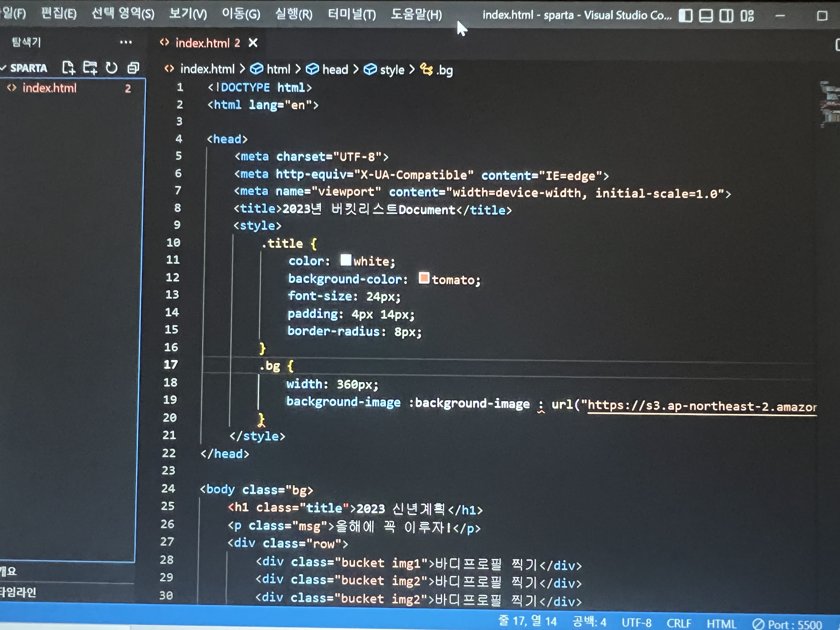Open index.html in the explorer tree
840x630 pixels.
pyautogui.click(x=49, y=88)
